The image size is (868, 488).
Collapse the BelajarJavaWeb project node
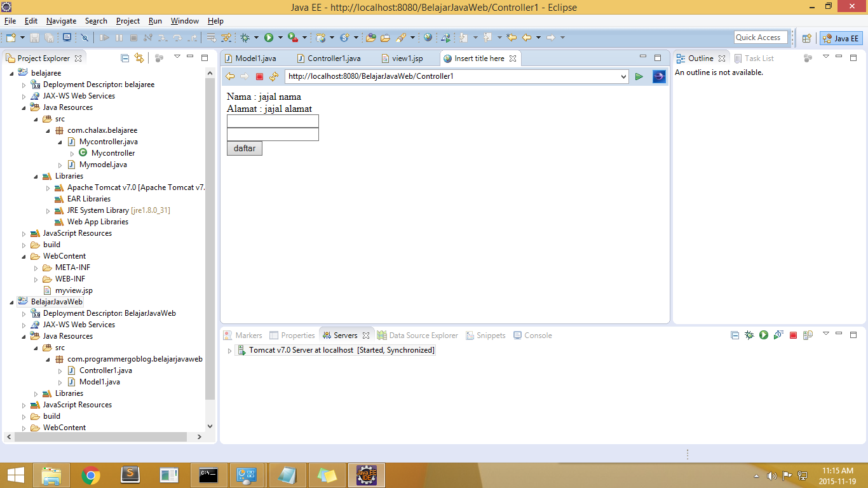12,302
